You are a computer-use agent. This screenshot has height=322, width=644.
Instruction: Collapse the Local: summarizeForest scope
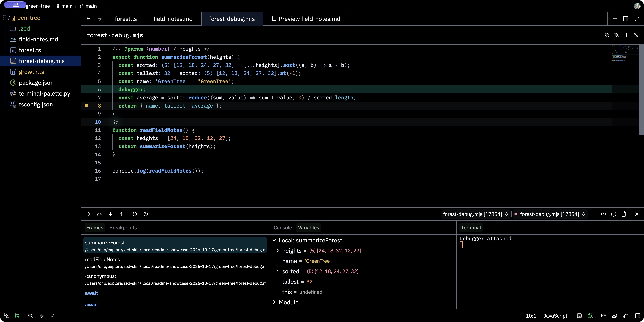point(274,240)
